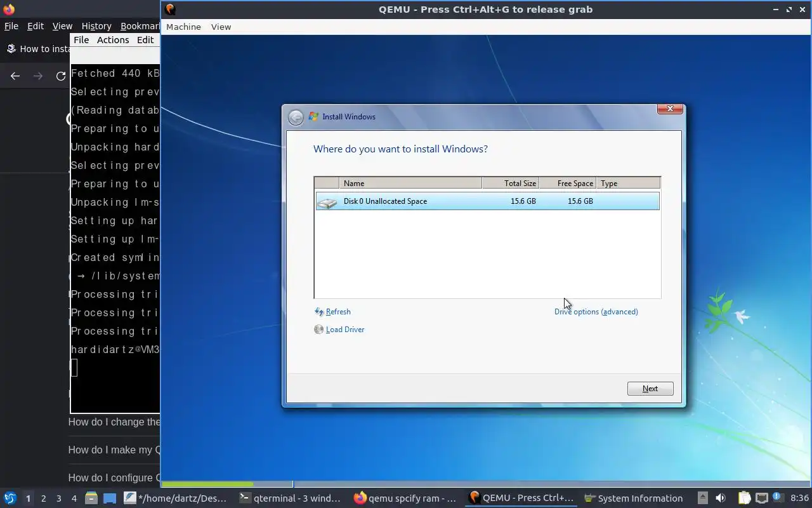Image resolution: width=812 pixels, height=508 pixels.
Task: Switch to workspace 3 in pager
Action: click(58, 498)
